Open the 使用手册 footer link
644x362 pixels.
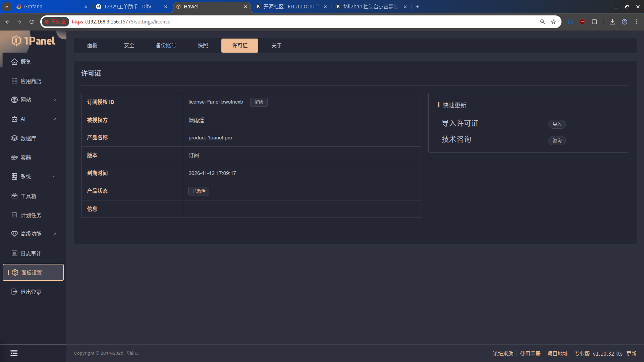coord(530,354)
